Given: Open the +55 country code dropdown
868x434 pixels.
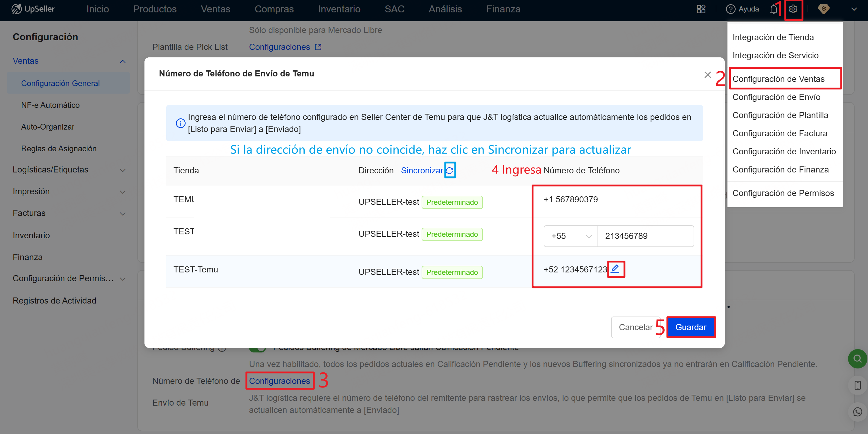Looking at the screenshot, I should point(571,236).
